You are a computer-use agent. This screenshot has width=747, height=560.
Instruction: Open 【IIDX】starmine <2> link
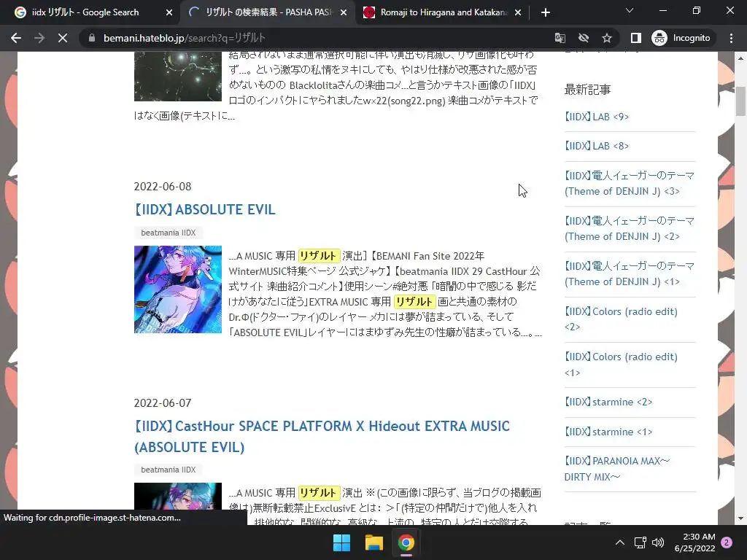click(x=608, y=402)
